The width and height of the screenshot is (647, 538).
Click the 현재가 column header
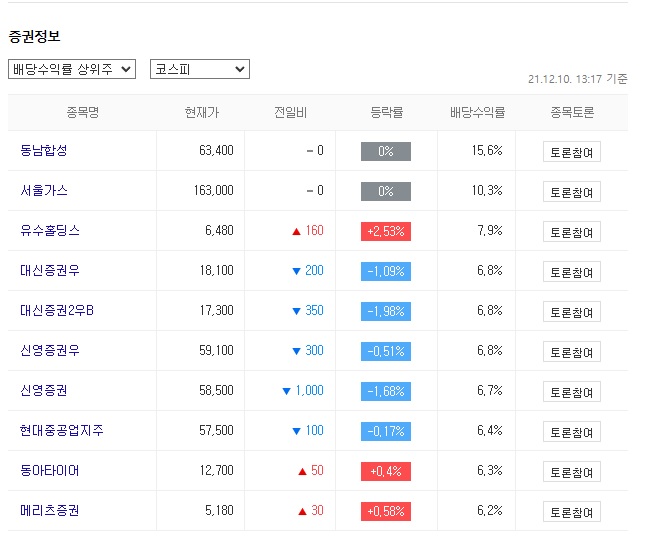click(201, 112)
